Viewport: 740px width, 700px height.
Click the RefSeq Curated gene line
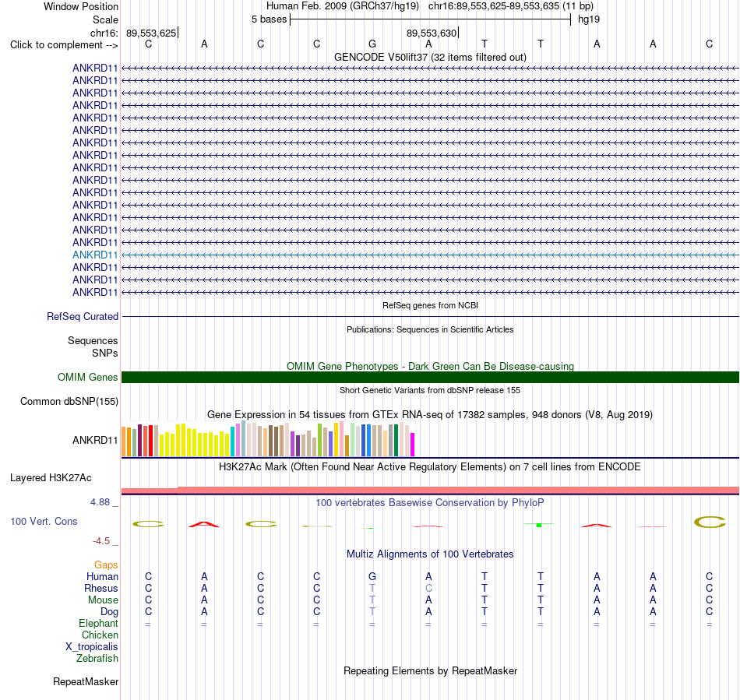(x=430, y=316)
